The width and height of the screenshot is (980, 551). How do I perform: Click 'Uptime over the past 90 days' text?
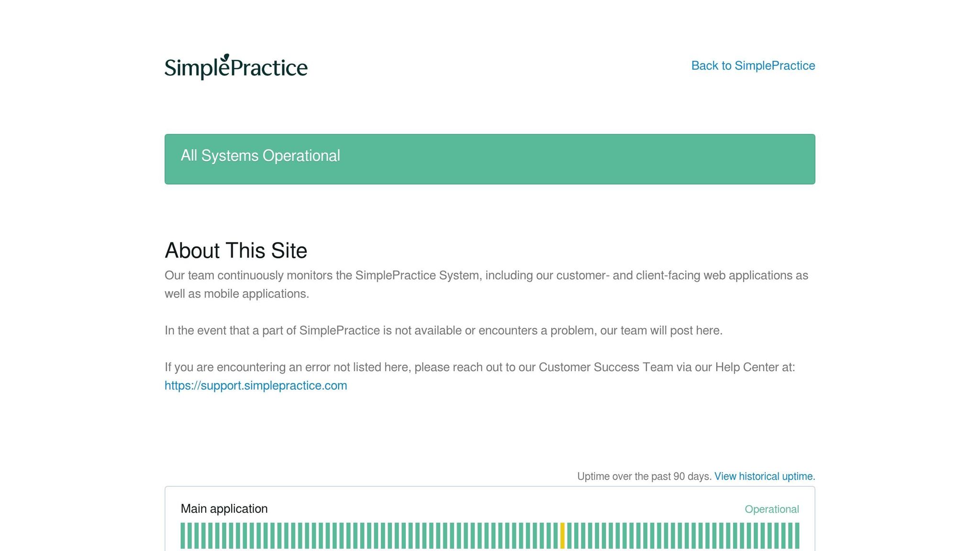[644, 476]
